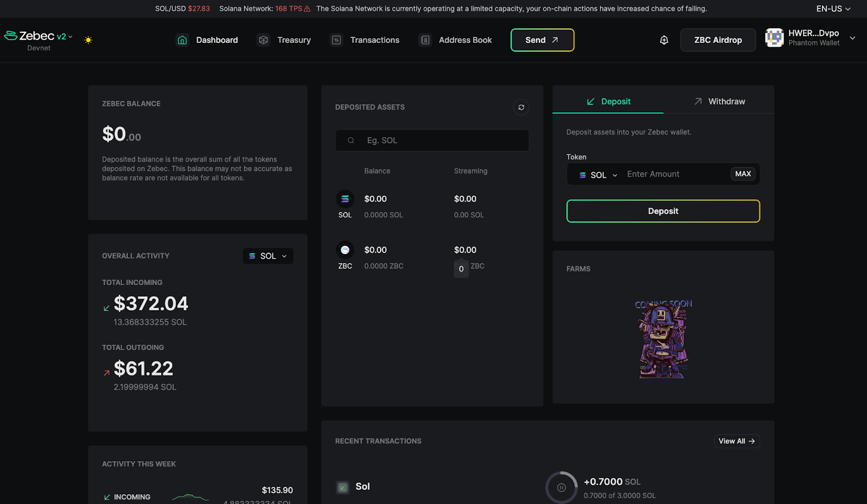This screenshot has width=867, height=504.
Task: Click incoming arrow in Activity This Week
Action: (107, 497)
